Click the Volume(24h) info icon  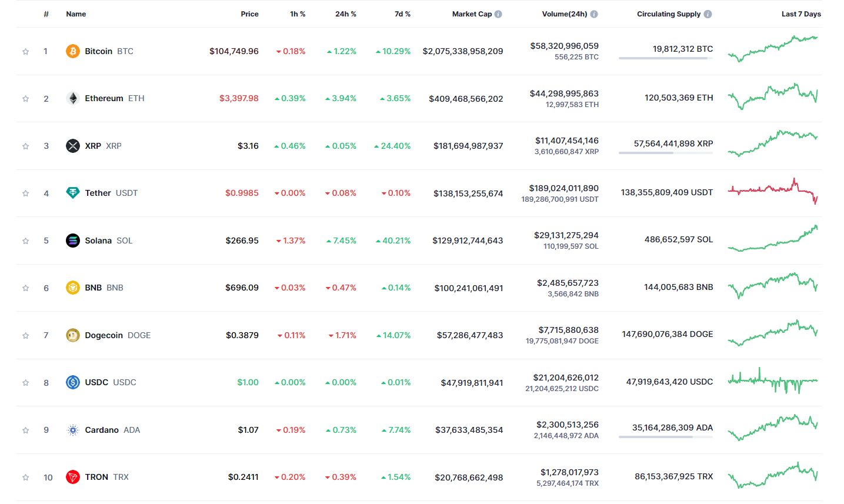click(594, 14)
